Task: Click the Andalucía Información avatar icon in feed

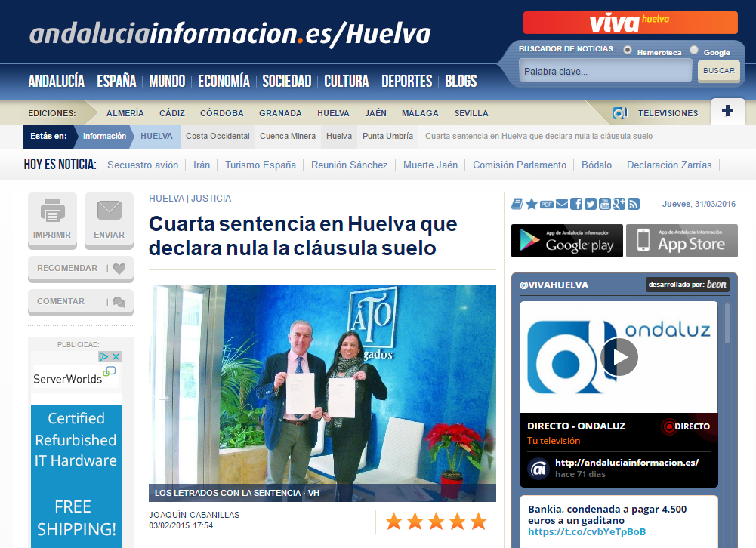Action: click(538, 469)
